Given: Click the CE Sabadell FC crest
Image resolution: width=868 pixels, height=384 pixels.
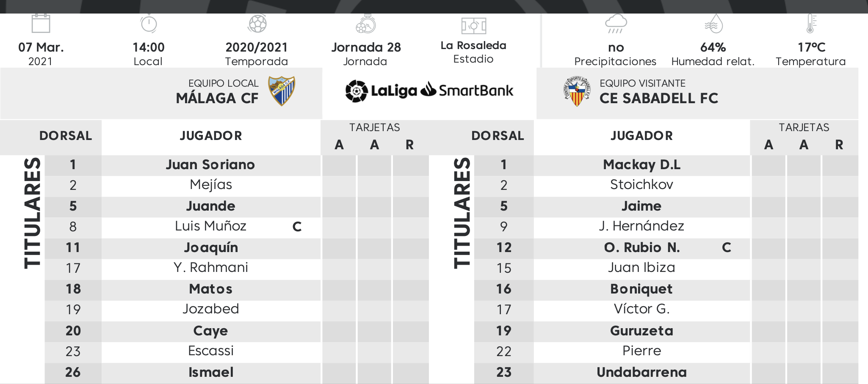Looking at the screenshot, I should point(577,91).
